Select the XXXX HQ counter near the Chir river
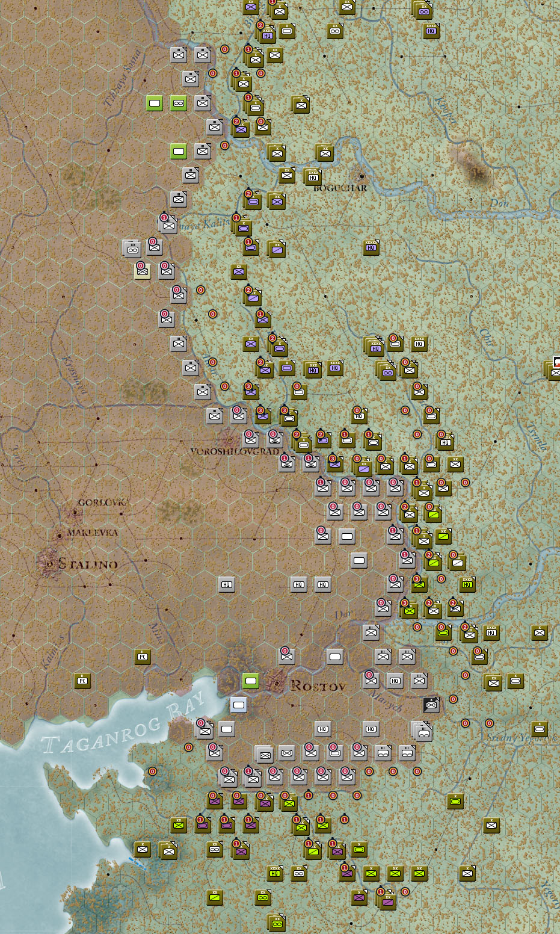This screenshot has width=560, height=934. pyautogui.click(x=419, y=344)
